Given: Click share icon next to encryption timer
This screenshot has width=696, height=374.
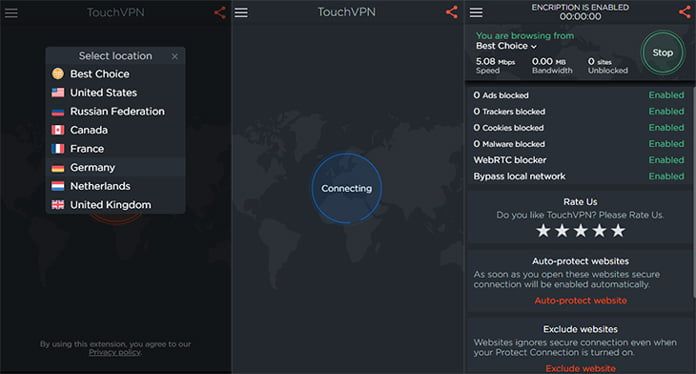Looking at the screenshot, I should (x=685, y=12).
